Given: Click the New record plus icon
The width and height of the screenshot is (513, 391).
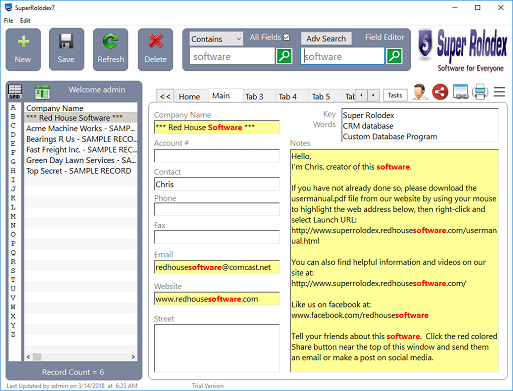Looking at the screenshot, I should tap(23, 49).
